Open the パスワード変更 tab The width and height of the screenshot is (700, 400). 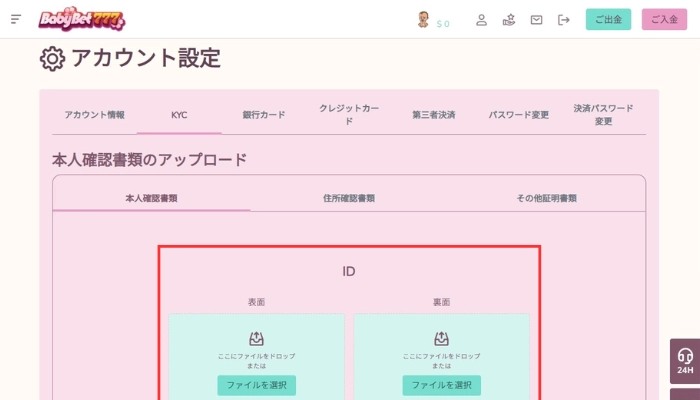518,115
